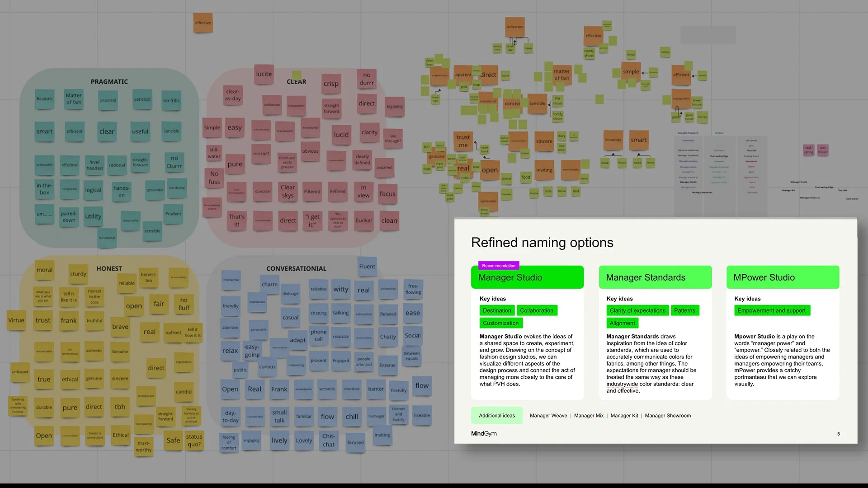
Task: Select the blue witty sticky note
Action: (341, 289)
